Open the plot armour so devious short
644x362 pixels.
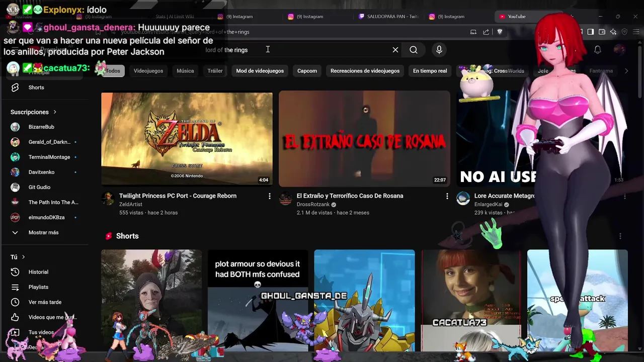(x=258, y=301)
